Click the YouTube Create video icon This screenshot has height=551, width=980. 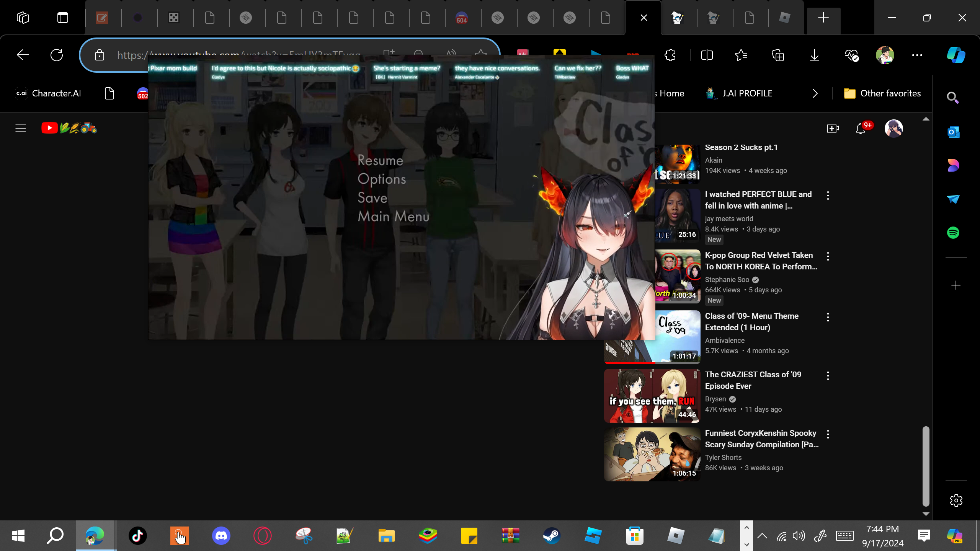coord(833,129)
